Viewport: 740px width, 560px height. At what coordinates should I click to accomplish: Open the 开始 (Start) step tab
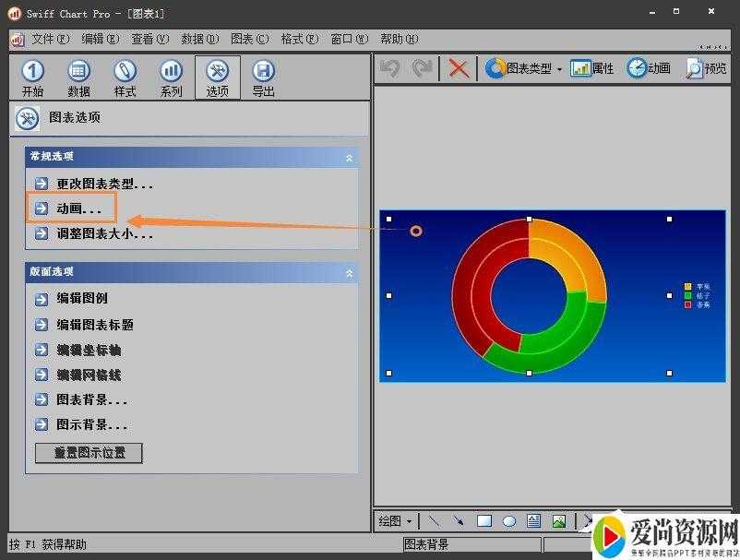click(32, 78)
